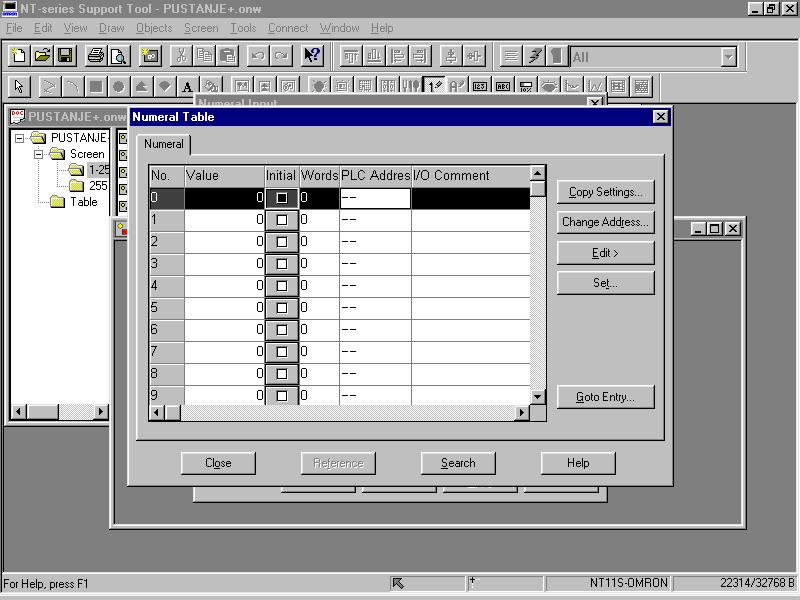The image size is (800, 600).
Task: Select the Rectangle drawing tool
Action: coord(95,86)
